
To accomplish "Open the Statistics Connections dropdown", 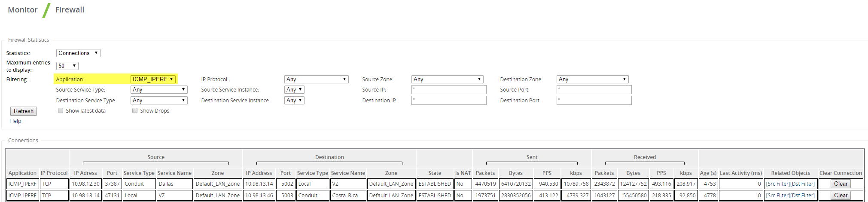I will point(78,53).
